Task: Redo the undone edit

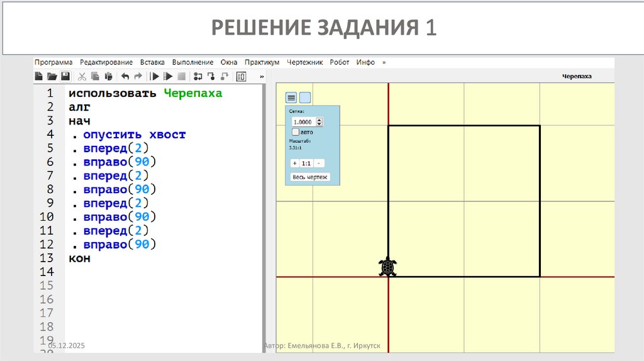Action: point(138,76)
